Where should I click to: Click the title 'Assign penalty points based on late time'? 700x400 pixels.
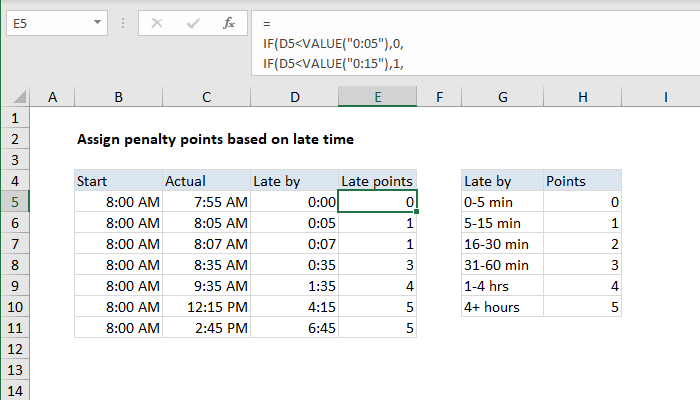[215, 139]
